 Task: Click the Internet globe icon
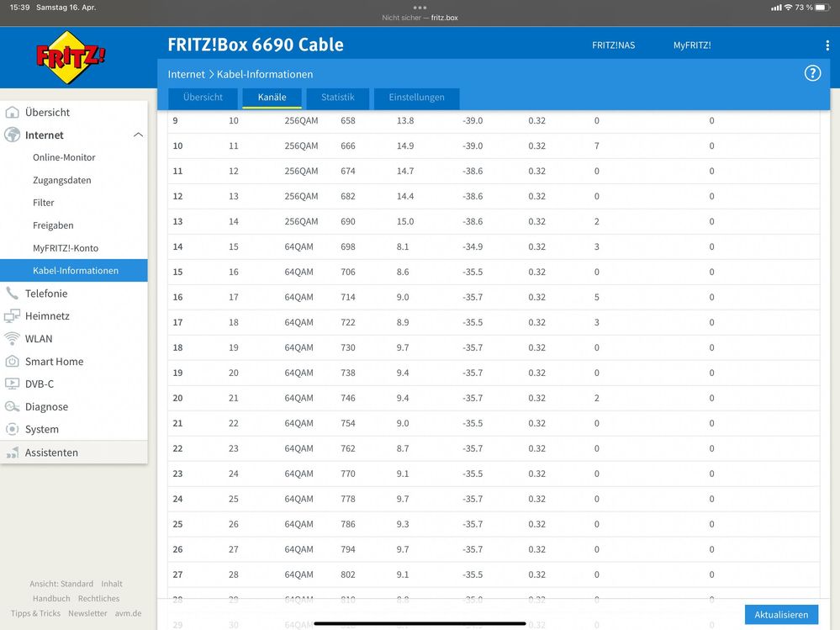(x=12, y=135)
